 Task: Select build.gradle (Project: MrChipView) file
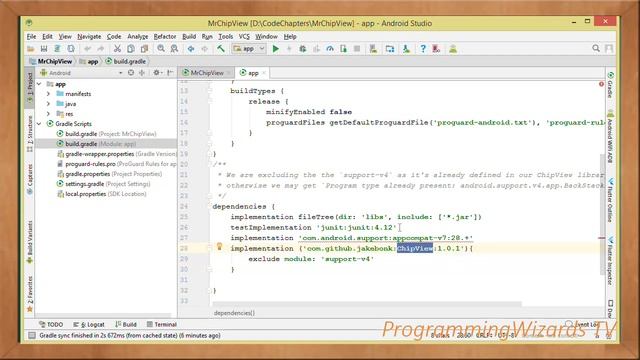point(106,134)
